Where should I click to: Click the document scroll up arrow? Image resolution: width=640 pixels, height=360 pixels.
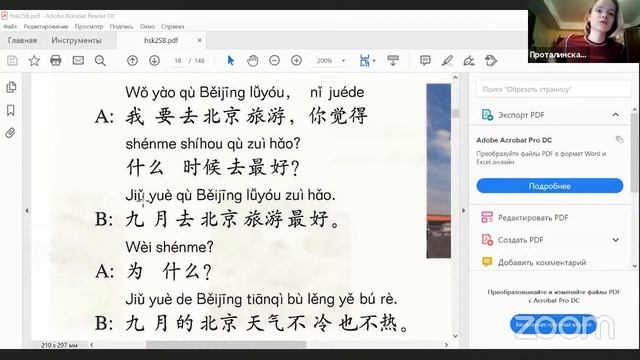[x=456, y=78]
